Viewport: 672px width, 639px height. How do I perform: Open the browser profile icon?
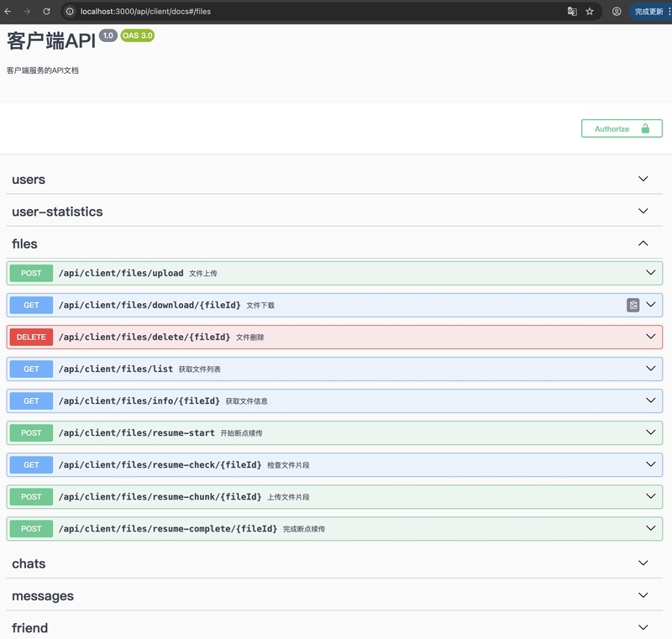point(617,12)
